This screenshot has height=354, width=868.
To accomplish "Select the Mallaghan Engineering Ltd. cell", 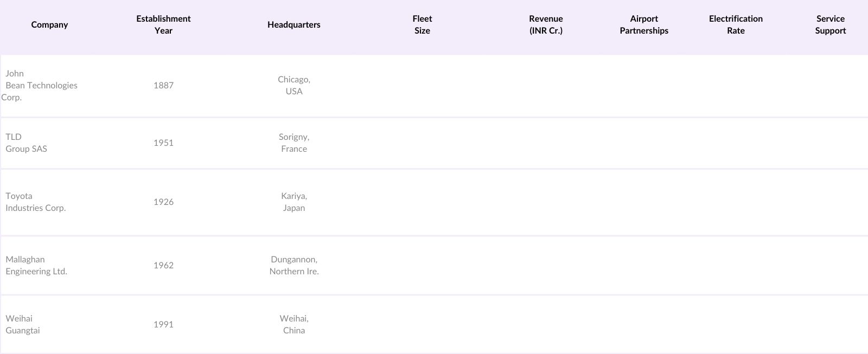I will pyautogui.click(x=36, y=265).
